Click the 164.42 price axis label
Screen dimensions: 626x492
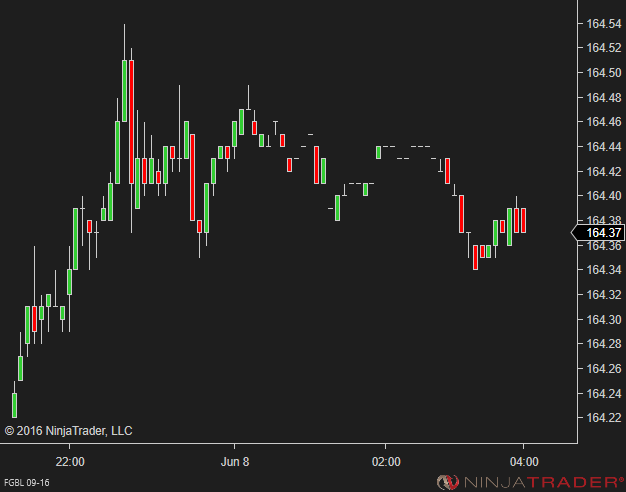(x=604, y=172)
